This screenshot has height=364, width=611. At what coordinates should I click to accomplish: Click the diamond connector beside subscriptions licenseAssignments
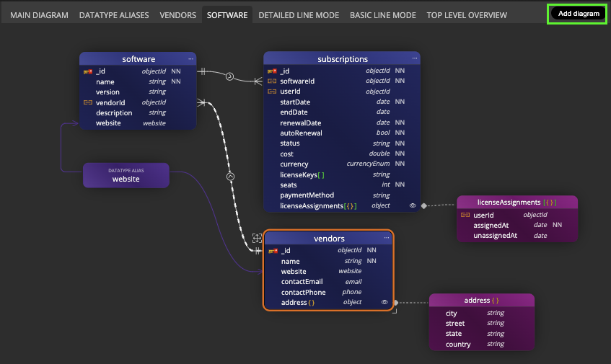pos(424,205)
